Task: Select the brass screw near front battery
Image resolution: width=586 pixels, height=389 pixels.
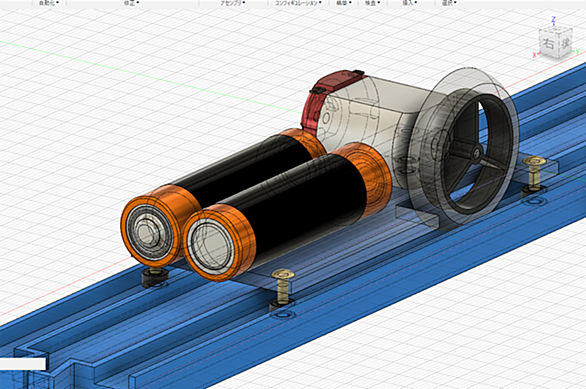Action: [x=283, y=286]
